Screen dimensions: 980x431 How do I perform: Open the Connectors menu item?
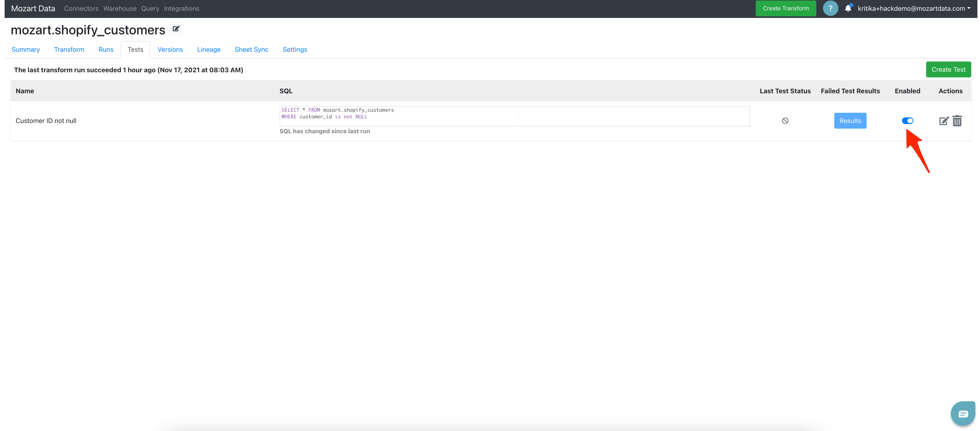click(x=81, y=8)
